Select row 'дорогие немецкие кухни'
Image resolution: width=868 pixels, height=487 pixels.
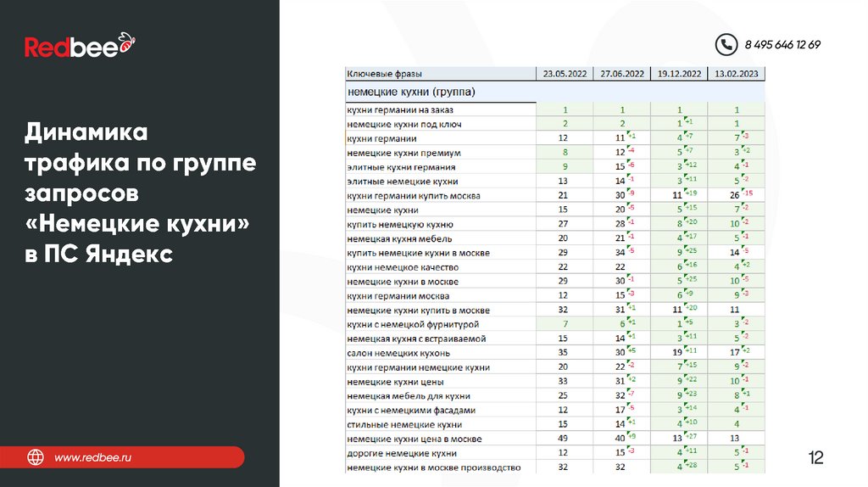[x=555, y=453]
